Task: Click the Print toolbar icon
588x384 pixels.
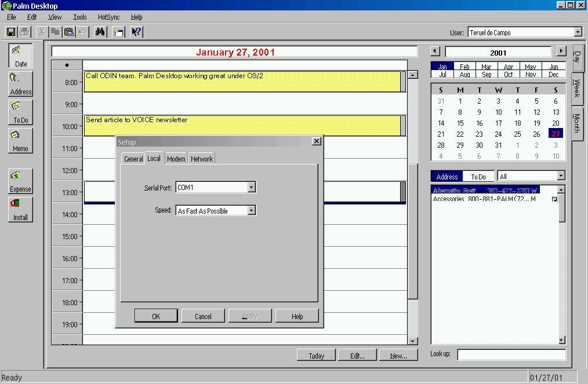Action: point(24,32)
